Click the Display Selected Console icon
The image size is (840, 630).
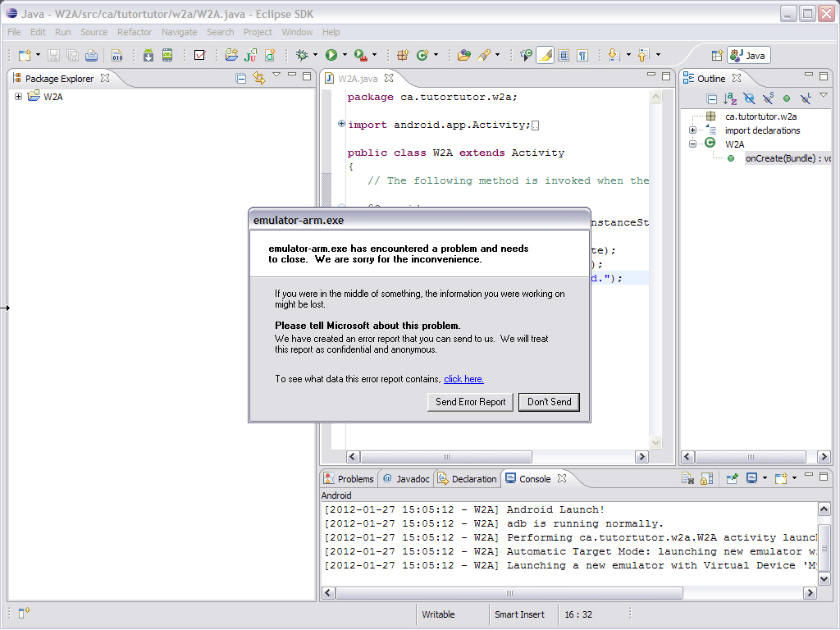pyautogui.click(x=752, y=478)
